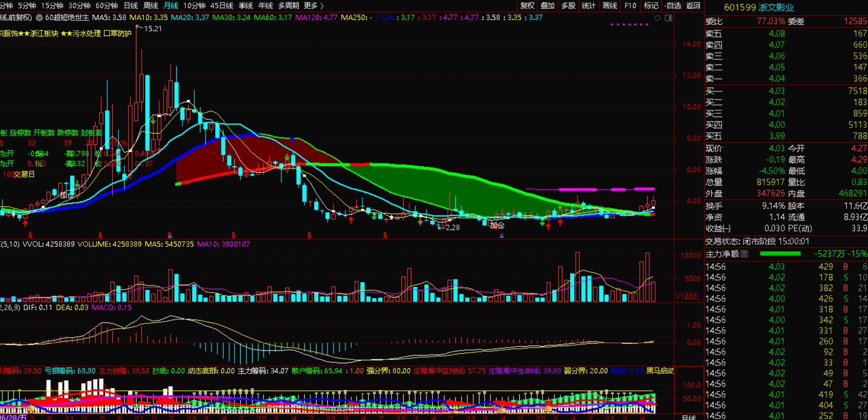The image size is (868, 420).
Task: Click the 卖二 price 4.05
Action: tap(777, 68)
